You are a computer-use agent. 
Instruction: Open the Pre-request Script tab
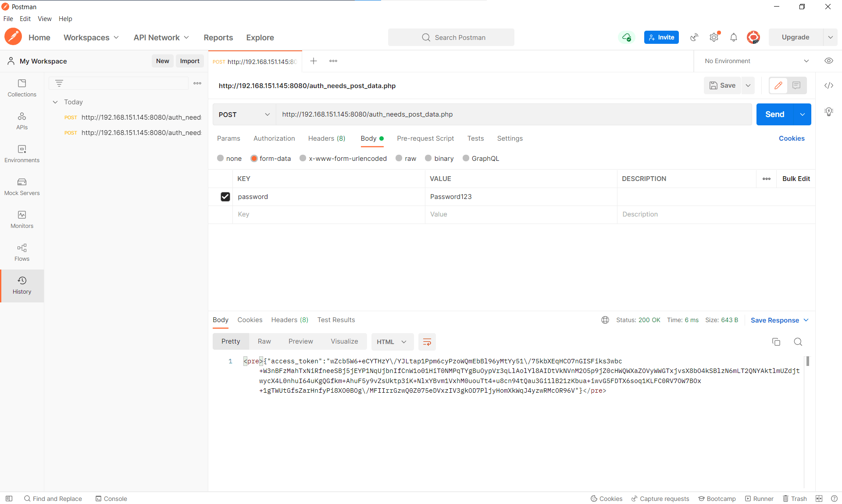425,138
